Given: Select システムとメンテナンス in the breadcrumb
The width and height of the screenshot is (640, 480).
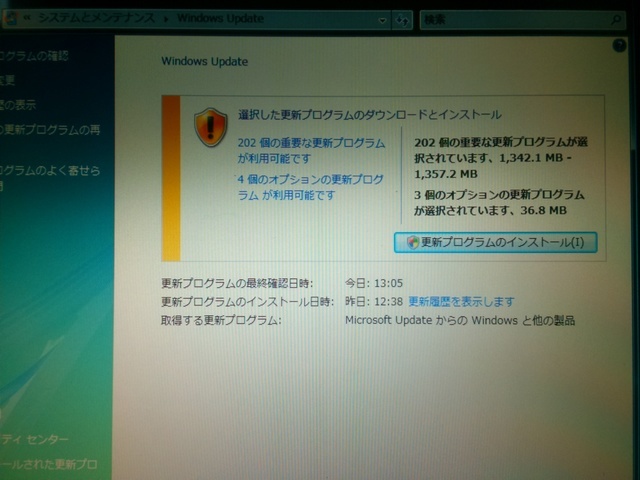Looking at the screenshot, I should point(96,18).
